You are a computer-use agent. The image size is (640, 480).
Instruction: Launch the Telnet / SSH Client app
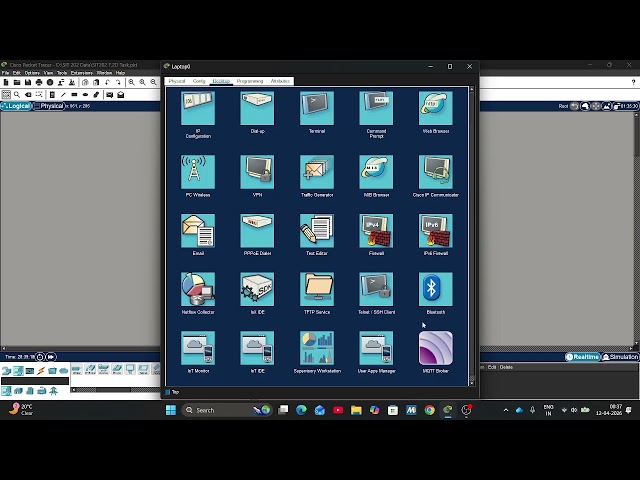pos(376,289)
